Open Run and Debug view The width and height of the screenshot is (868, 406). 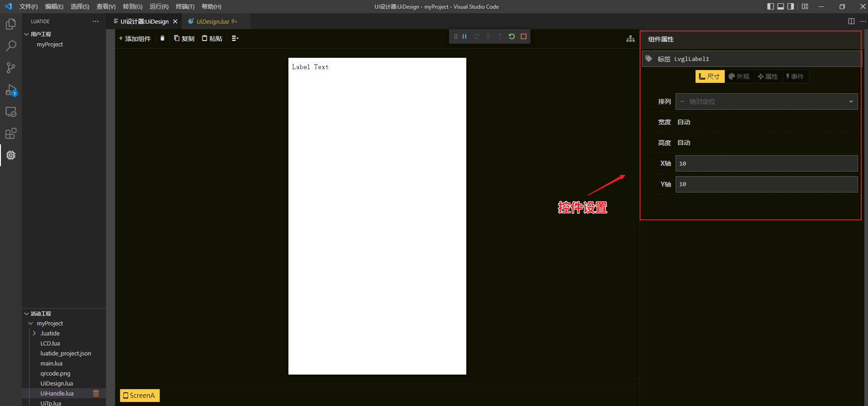point(10,90)
